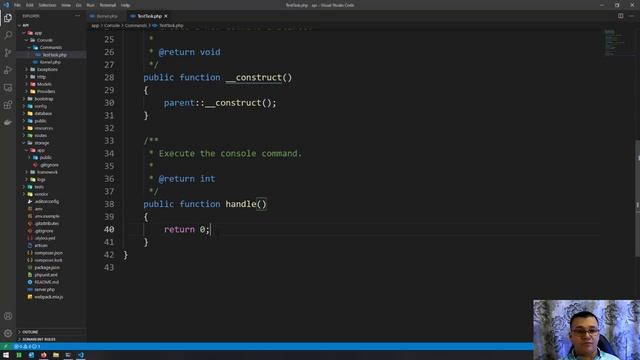Open the File Explorer taskbar icon

pyautogui.click(x=56, y=355)
